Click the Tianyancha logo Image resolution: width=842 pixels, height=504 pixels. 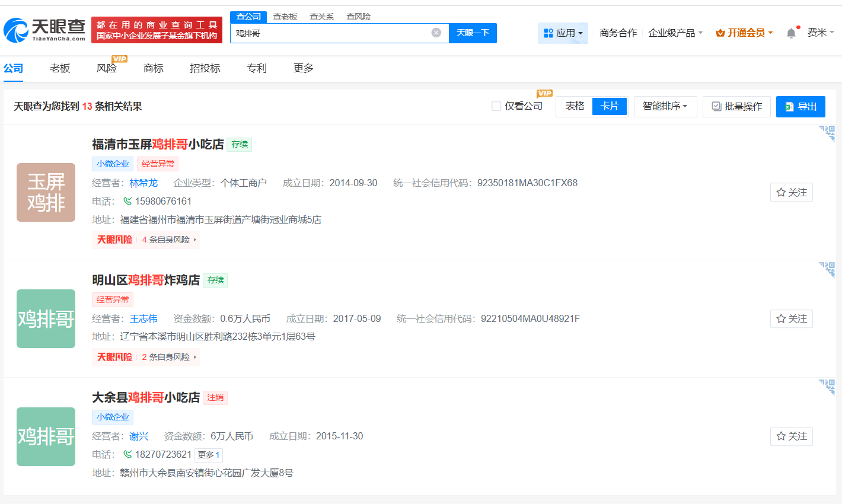pos(45,30)
